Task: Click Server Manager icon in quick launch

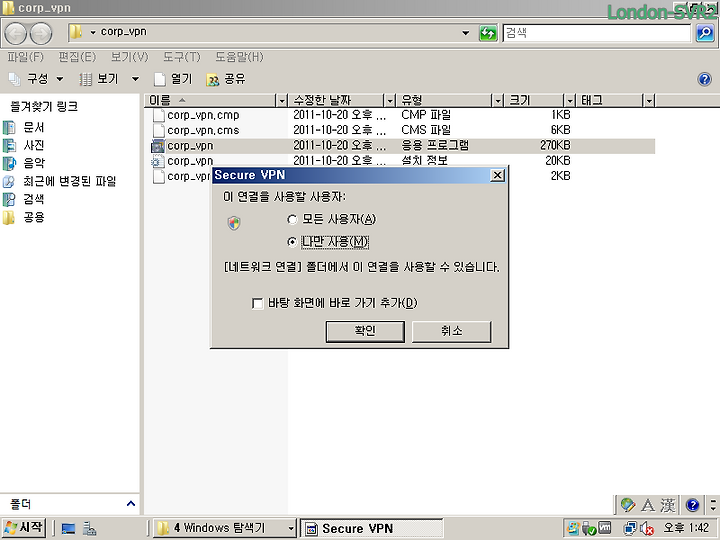Action: tap(89, 529)
